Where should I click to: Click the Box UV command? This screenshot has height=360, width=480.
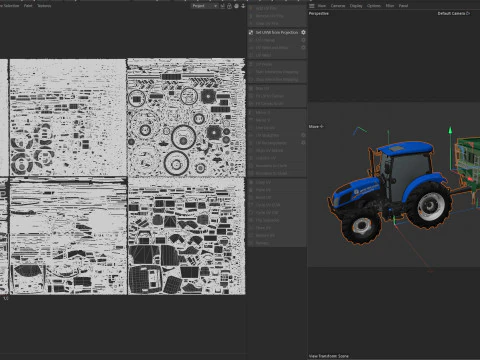[x=262, y=88]
